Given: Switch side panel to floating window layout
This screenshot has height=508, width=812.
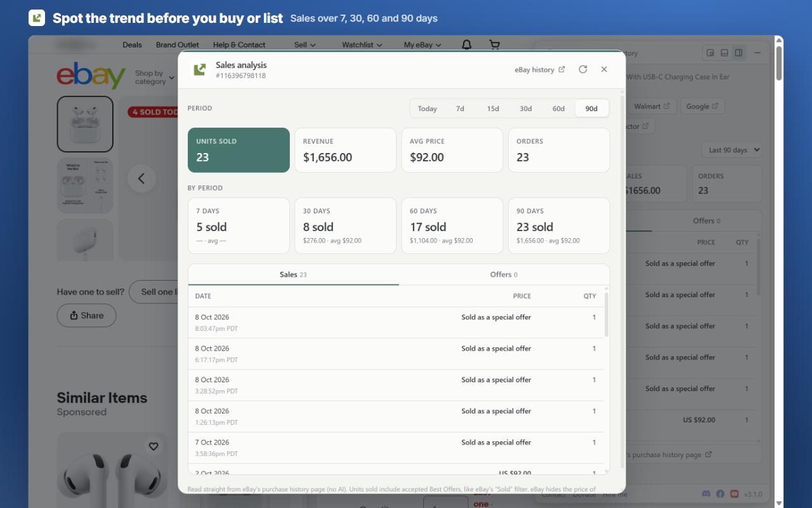Looking at the screenshot, I should click(x=710, y=53).
